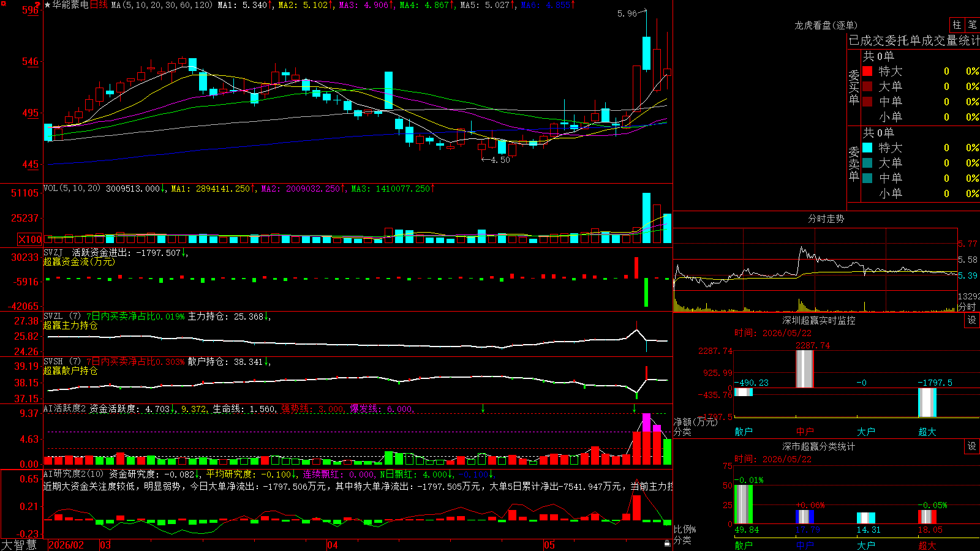This screenshot has height=551, width=980.
Task: Click the 深圳超赢实时监控 panel title
Action: 819,320
